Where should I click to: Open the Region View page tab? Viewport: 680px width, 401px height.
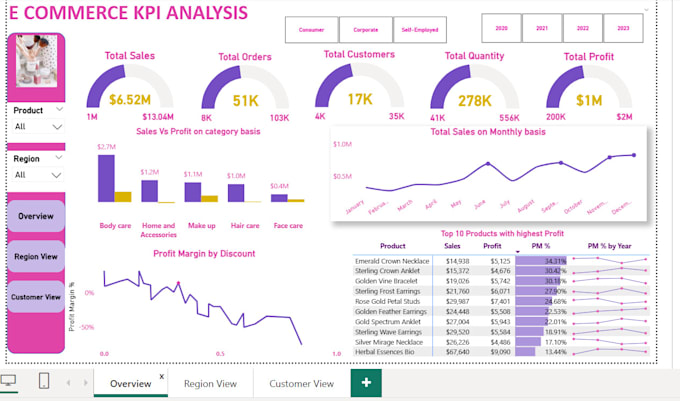[x=210, y=384]
